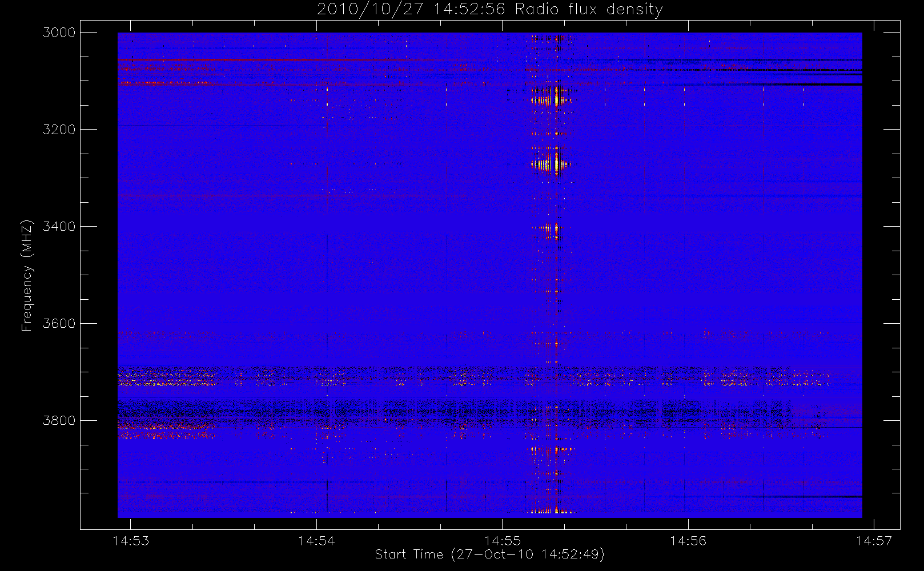Image resolution: width=924 pixels, height=571 pixels.
Task: Click the 'Start Time (27-Oct-10 14:52:49)' x-axis label
Action: pyautogui.click(x=489, y=554)
